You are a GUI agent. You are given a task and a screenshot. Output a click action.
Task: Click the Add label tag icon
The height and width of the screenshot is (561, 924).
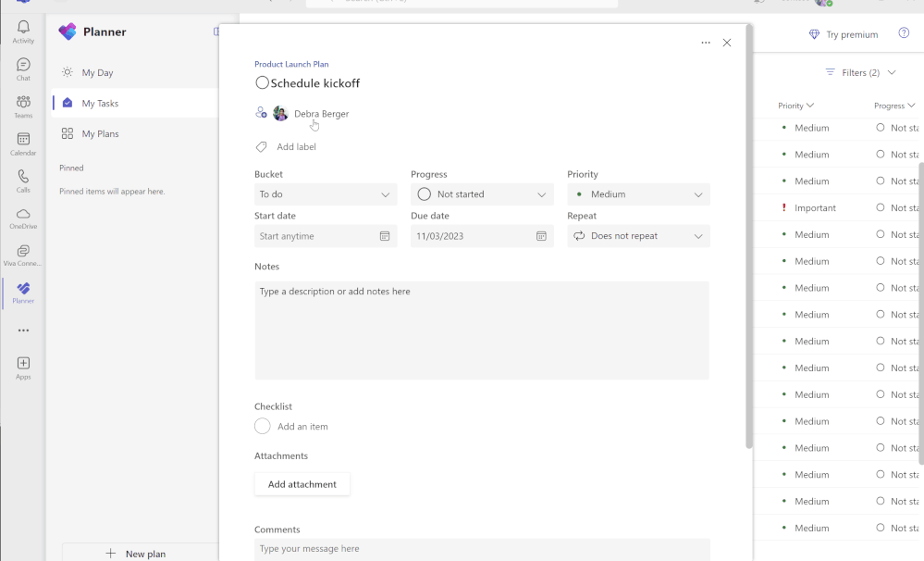pyautogui.click(x=261, y=146)
